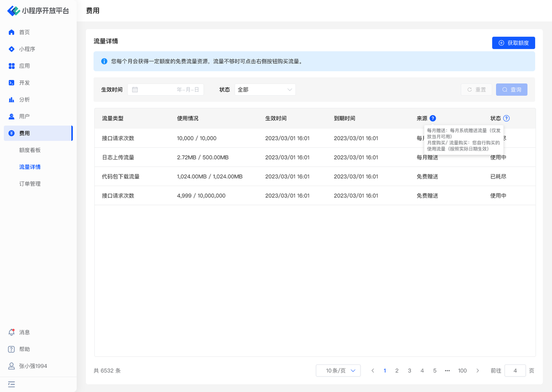Click the 应用 grid icon

click(12, 66)
